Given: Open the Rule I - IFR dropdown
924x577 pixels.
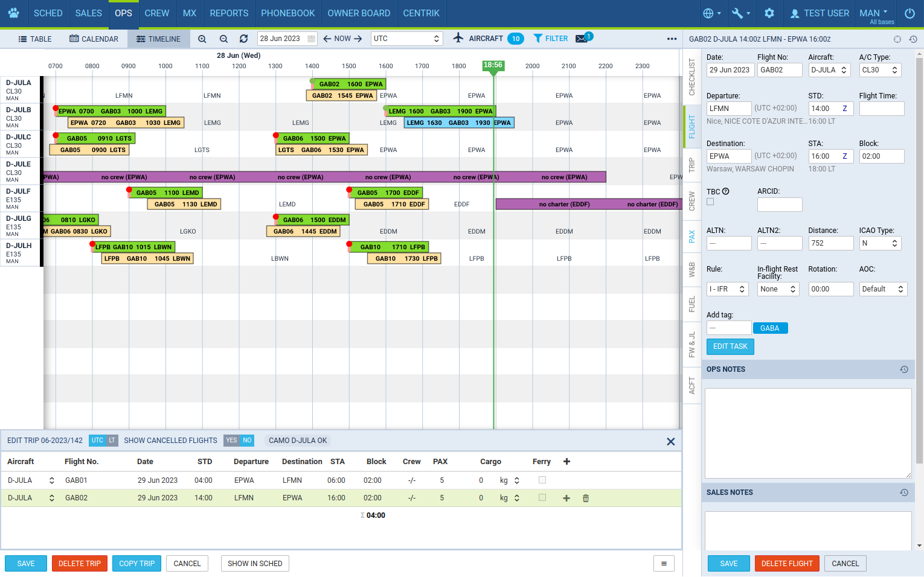Looking at the screenshot, I should (727, 289).
